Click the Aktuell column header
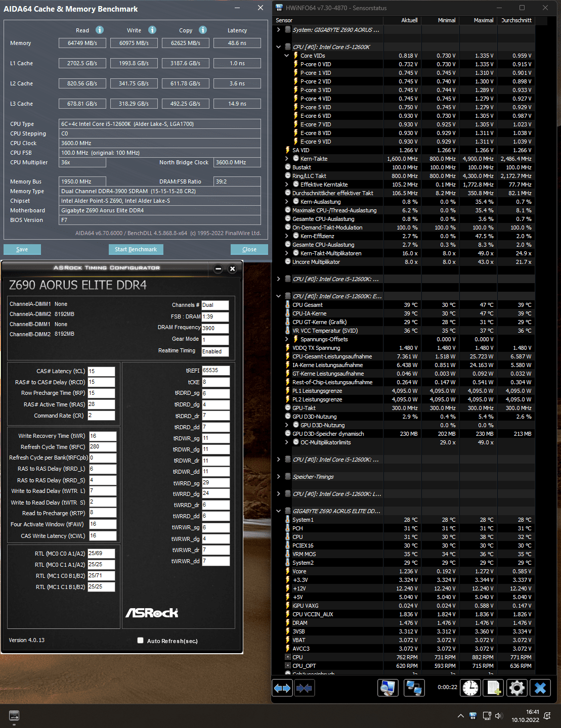561x728 pixels. tap(402, 20)
